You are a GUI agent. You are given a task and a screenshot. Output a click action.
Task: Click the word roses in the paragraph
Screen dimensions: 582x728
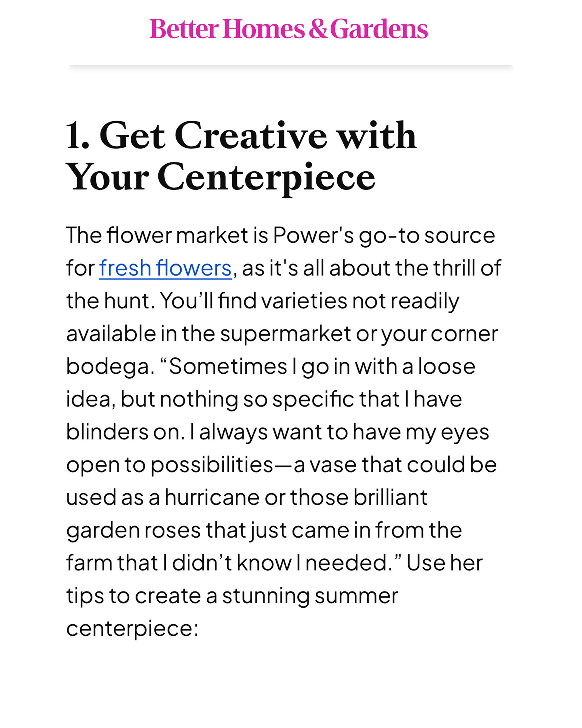point(172,531)
